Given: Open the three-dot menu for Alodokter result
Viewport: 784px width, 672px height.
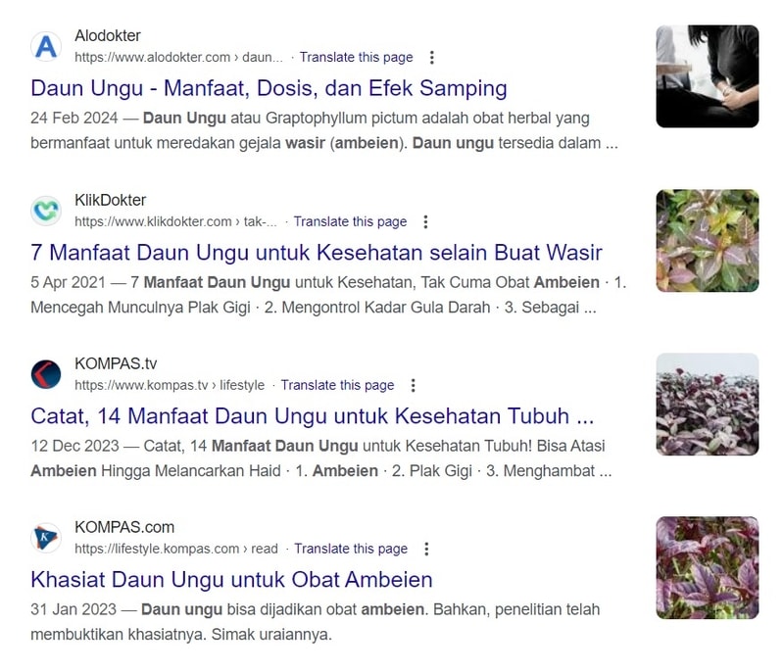Looking at the screenshot, I should coord(432,58).
